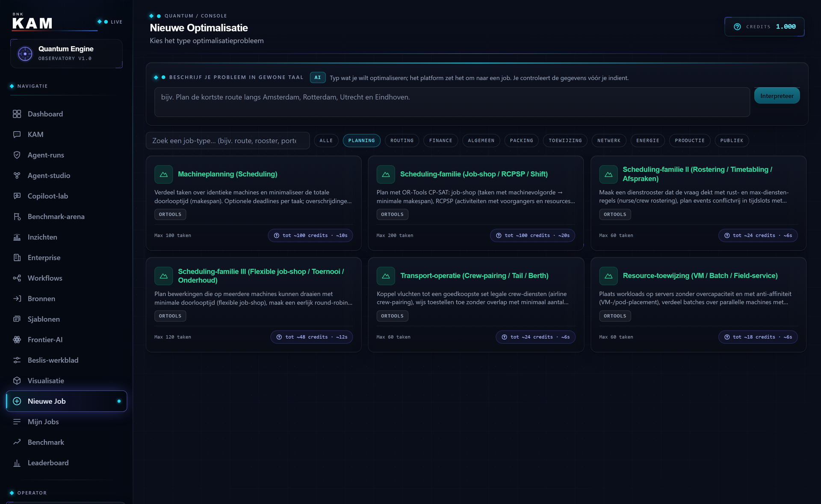Filter by ENERGIE category
Viewport: 821px width, 504px height.
[647, 141]
